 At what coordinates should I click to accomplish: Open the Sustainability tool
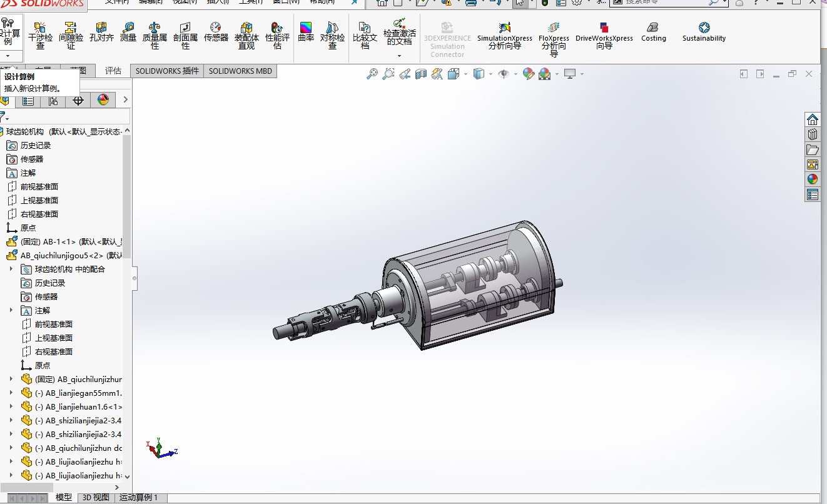pyautogui.click(x=704, y=32)
